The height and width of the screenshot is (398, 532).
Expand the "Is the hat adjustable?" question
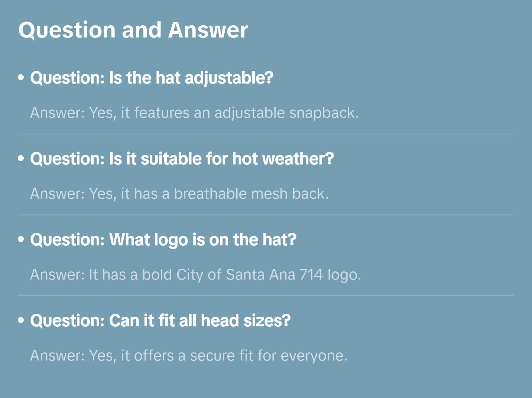click(152, 78)
